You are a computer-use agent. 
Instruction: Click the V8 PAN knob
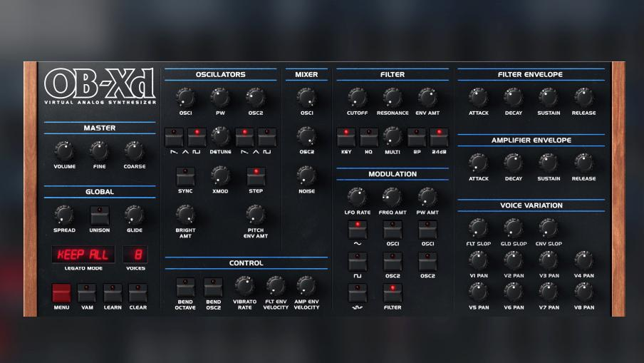click(583, 292)
